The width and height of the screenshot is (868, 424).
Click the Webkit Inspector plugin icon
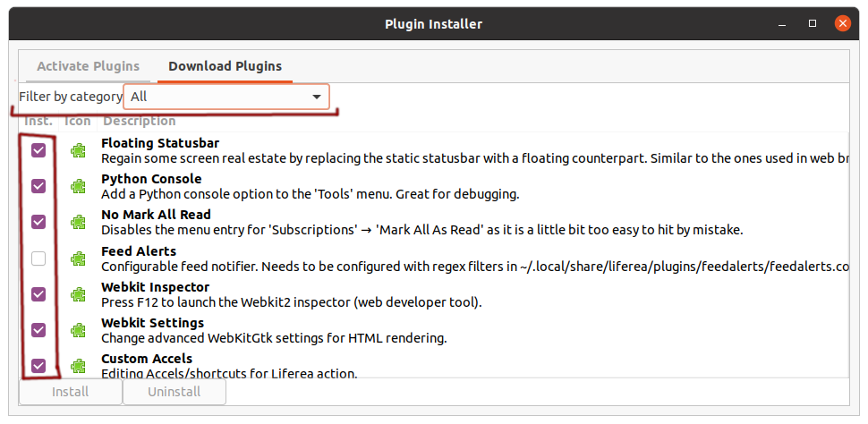click(78, 294)
